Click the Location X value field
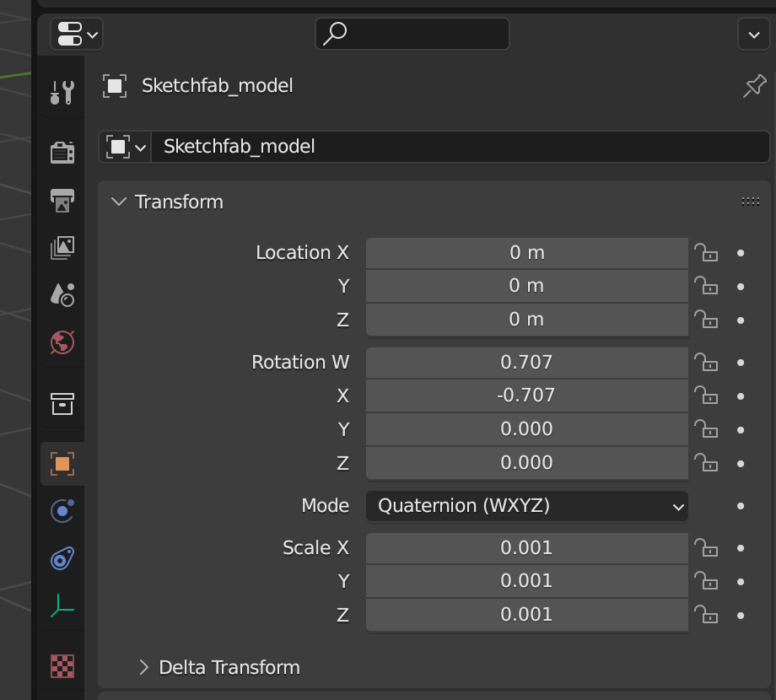Viewport: 776px width, 700px height. coord(527,253)
